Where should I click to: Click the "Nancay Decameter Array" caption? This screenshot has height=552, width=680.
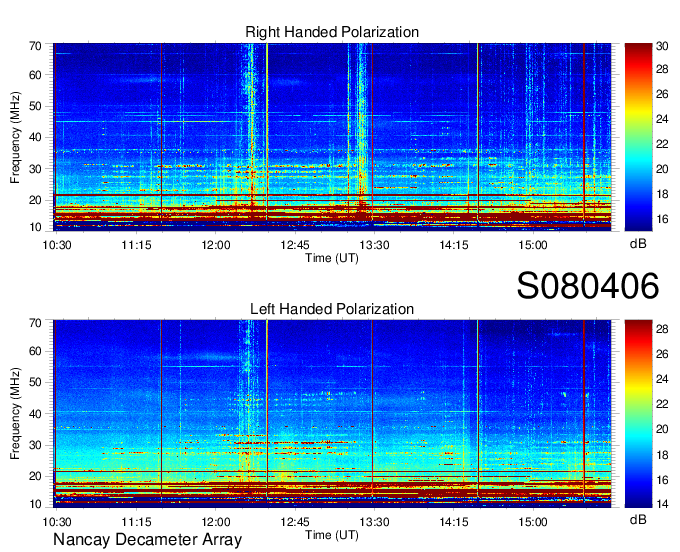[147, 540]
